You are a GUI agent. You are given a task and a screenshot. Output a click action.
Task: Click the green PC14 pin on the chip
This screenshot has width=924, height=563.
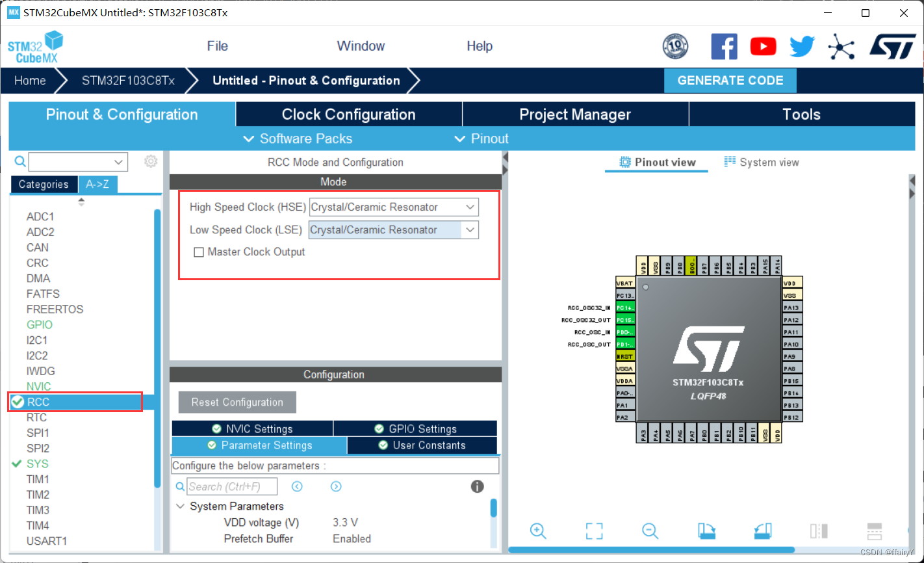625,308
